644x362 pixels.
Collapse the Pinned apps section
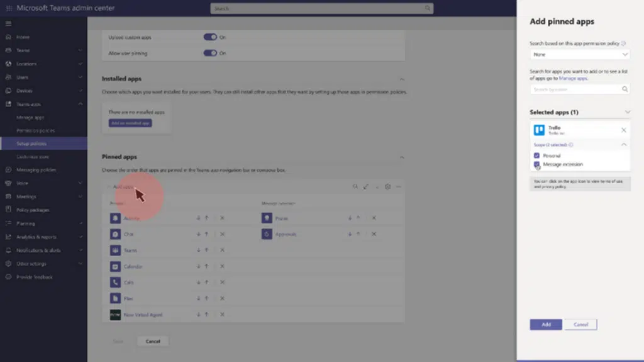[x=402, y=157]
